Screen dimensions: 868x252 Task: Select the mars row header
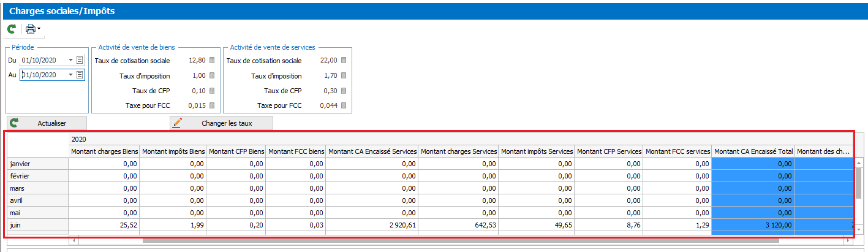(x=38, y=188)
